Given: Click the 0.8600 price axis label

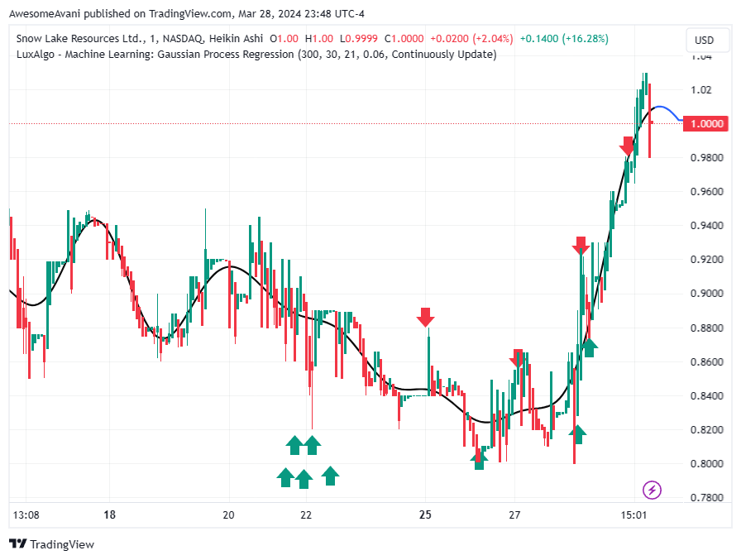Looking at the screenshot, I should point(706,362).
